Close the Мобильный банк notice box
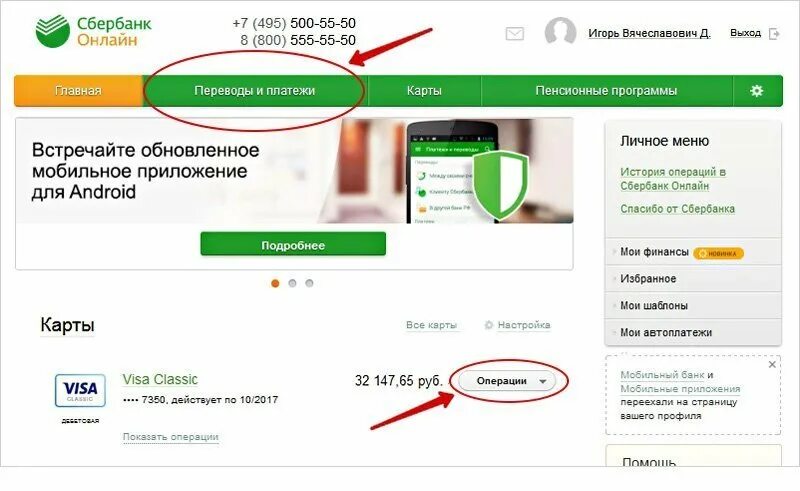 click(772, 364)
